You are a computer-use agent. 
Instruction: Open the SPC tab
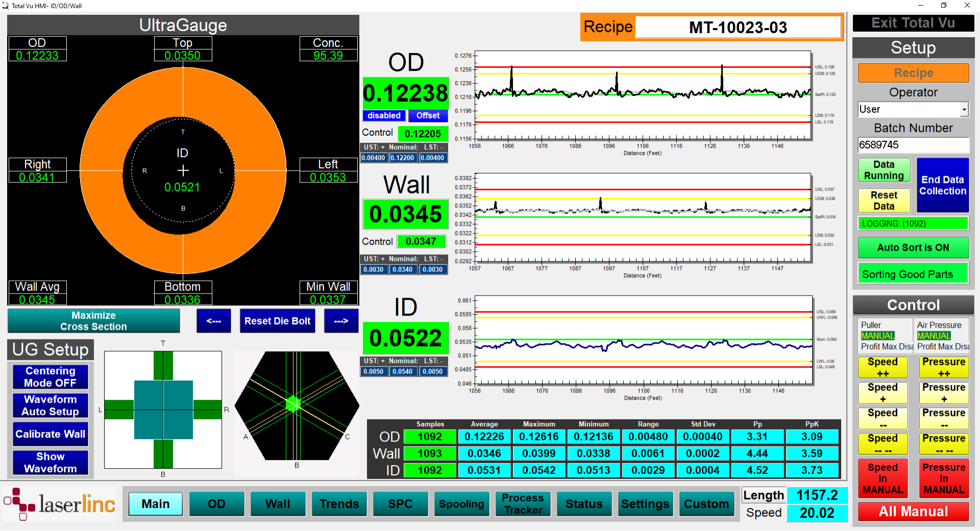tap(400, 504)
